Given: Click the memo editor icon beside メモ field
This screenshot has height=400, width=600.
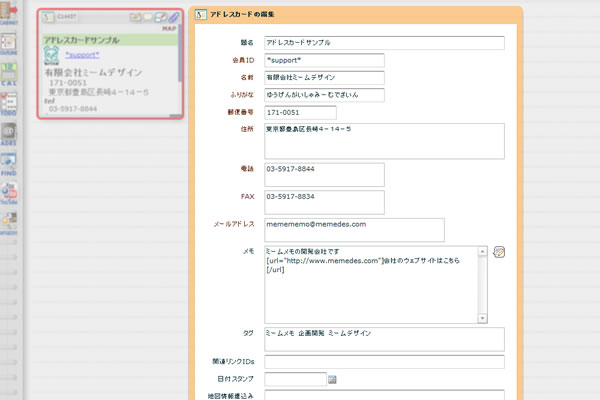Looking at the screenshot, I should coord(499,252).
